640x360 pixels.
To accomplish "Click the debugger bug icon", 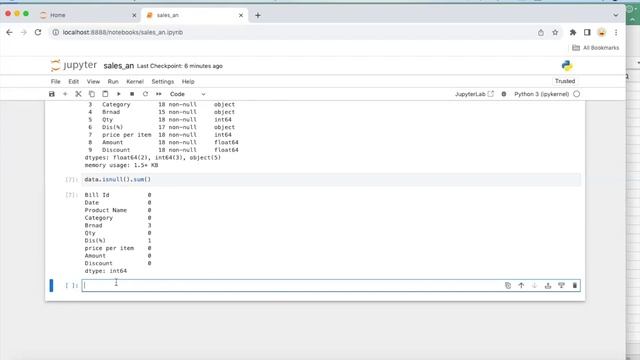I will tap(504, 94).
